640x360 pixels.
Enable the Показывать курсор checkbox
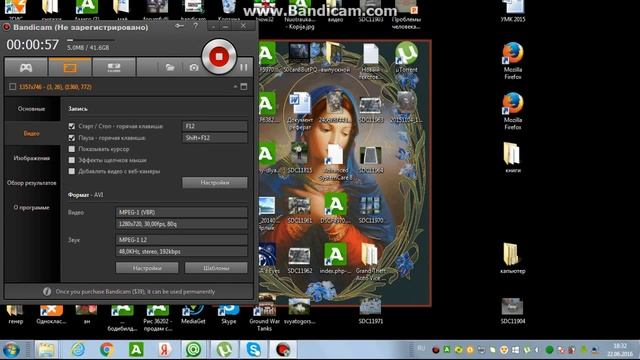pos(72,149)
